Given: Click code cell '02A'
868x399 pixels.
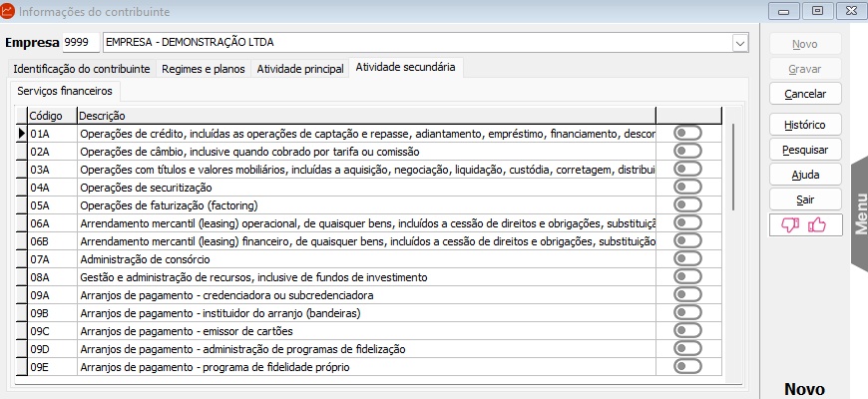Looking at the screenshot, I should coord(52,151).
